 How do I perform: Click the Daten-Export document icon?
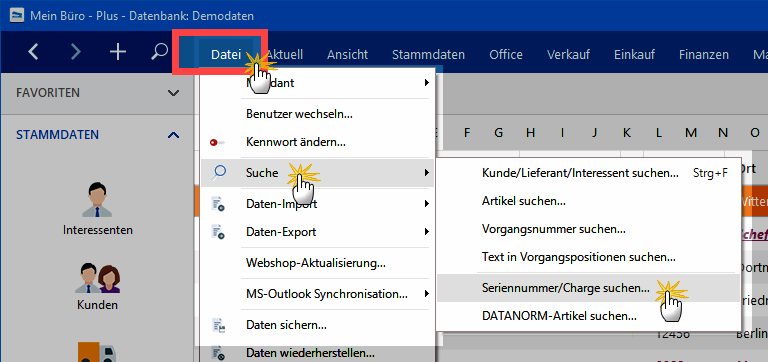[217, 232]
